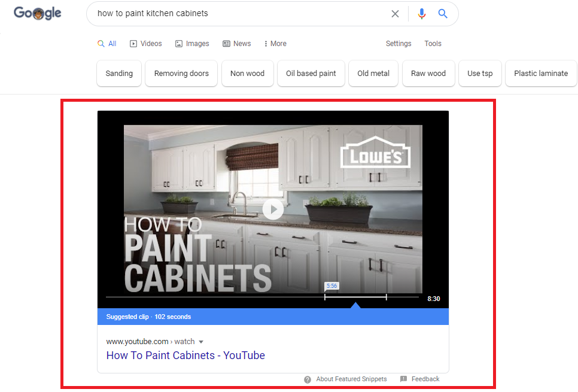This screenshot has width=578, height=392.
Task: Expand the youtube.com result dropdown arrow
Action: coord(201,342)
